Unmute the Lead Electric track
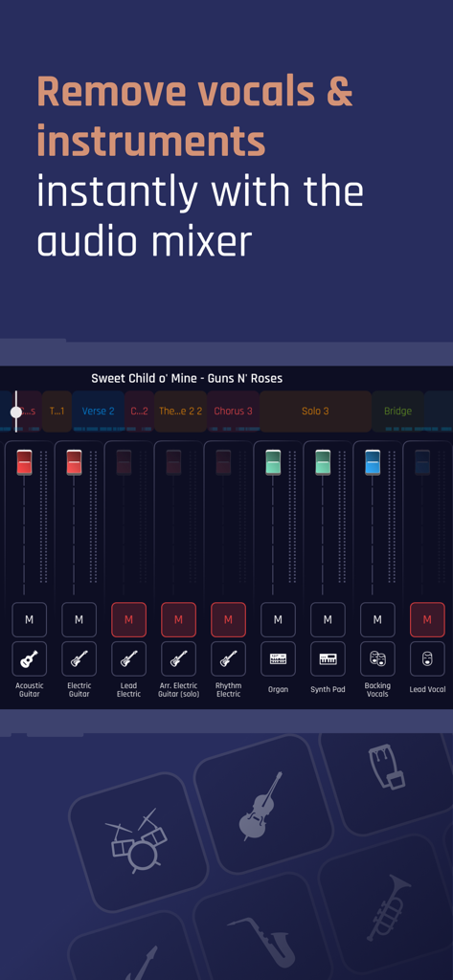Image resolution: width=453 pixels, height=980 pixels. 129,619
